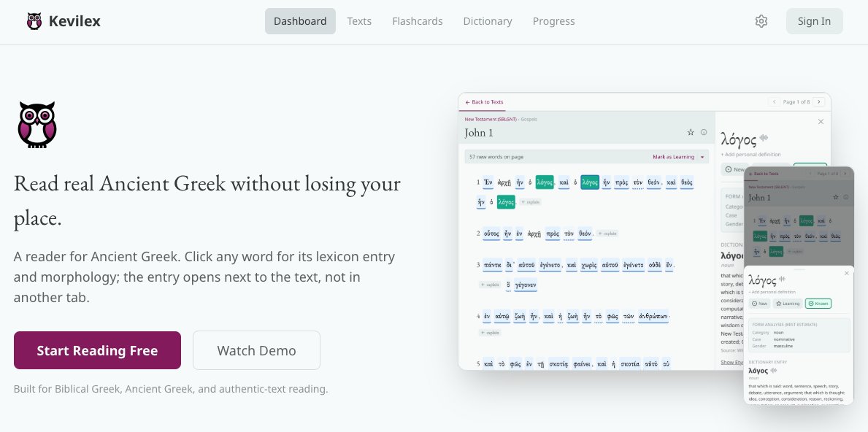Click Back to Texts in desktop preview
This screenshot has width=868, height=432.
[x=485, y=101]
